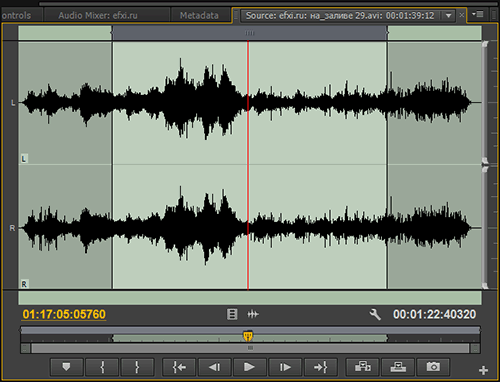Click the playhead marker on time ruler
This screenshot has height=382, width=500.
coord(248,336)
